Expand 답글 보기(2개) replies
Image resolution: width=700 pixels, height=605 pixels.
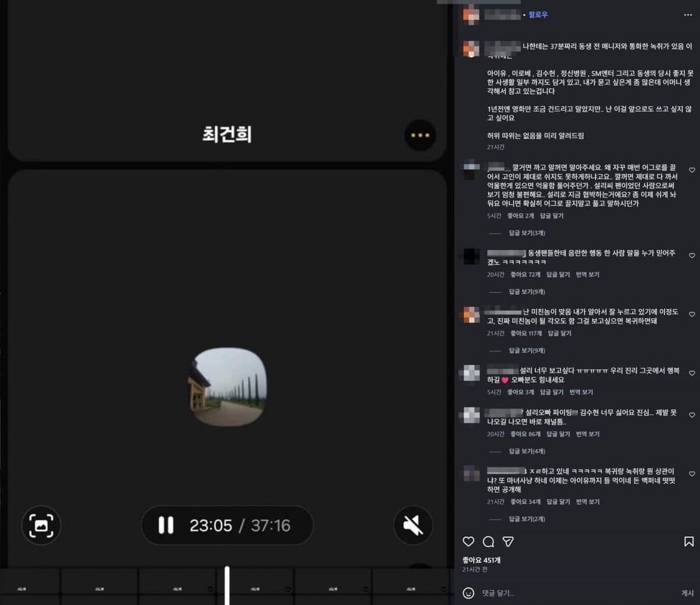click(x=527, y=519)
